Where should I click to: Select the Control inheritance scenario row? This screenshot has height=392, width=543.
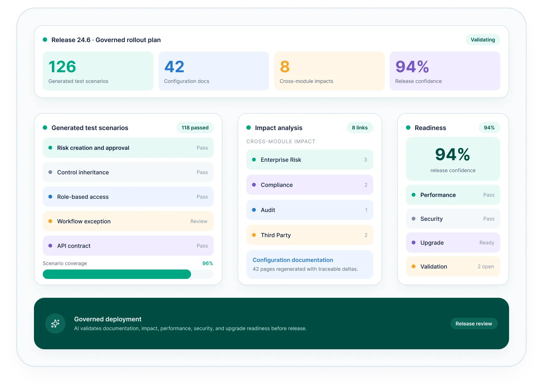(x=128, y=172)
